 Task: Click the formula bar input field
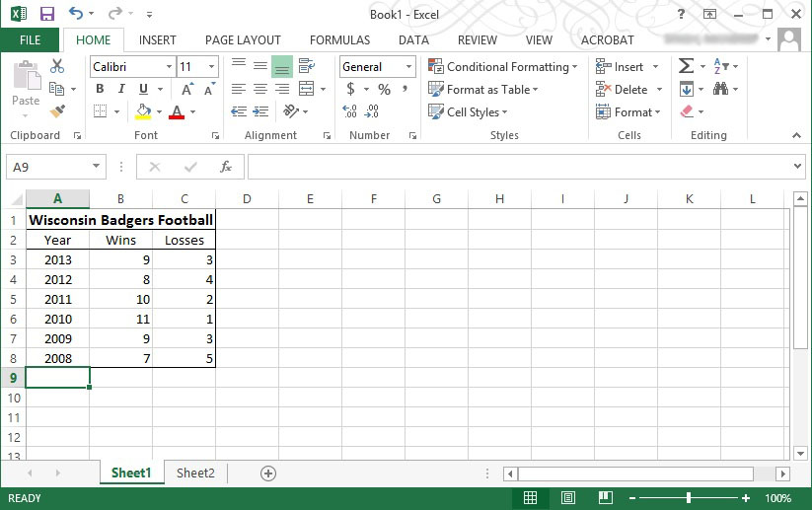[519, 167]
